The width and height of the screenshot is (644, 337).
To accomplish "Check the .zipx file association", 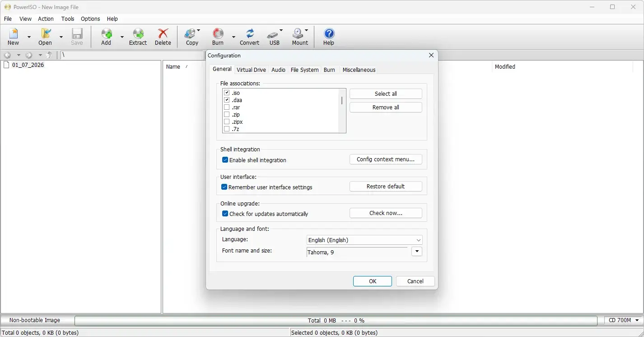I will coord(227,122).
